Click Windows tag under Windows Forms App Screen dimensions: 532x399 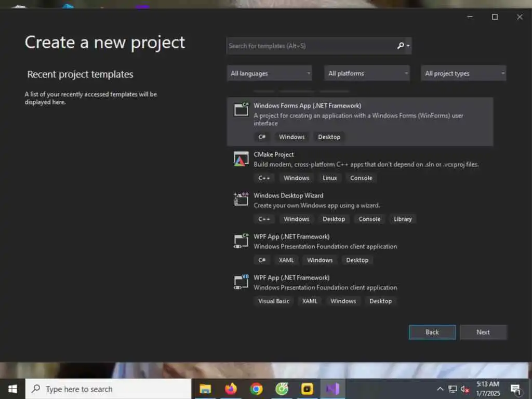292,137
